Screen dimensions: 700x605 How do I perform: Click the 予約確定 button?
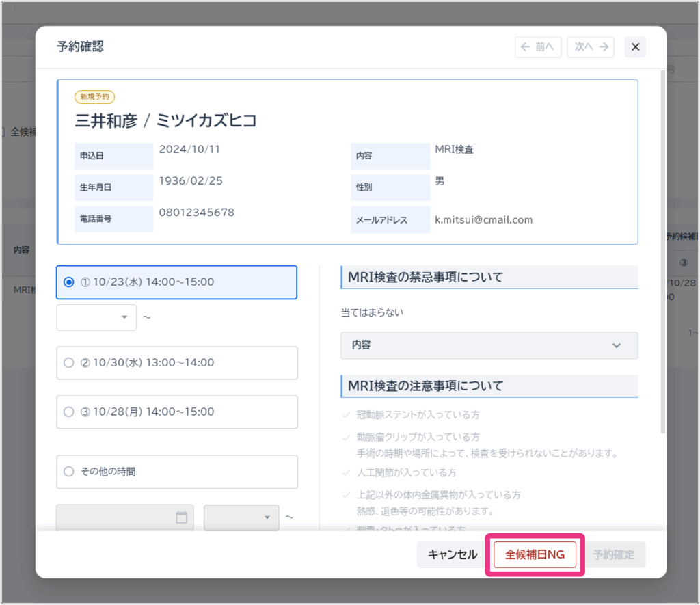[613, 554]
